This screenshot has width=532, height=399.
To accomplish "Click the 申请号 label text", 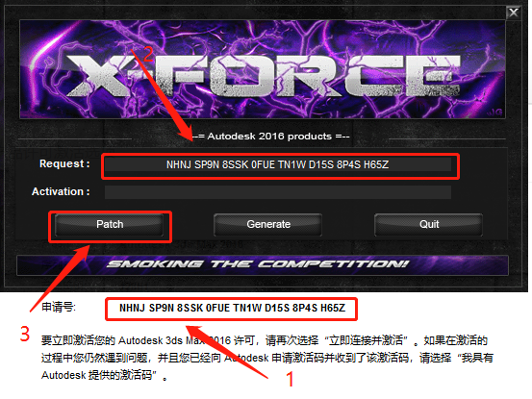I will pos(59,307).
